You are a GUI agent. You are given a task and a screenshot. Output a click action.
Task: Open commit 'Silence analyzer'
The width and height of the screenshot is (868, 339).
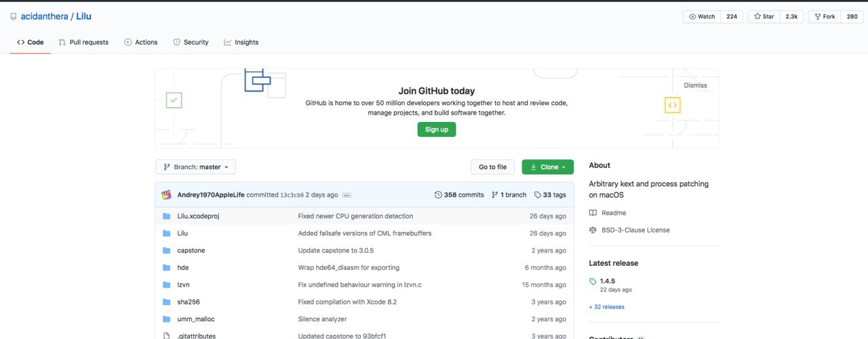[322, 319]
